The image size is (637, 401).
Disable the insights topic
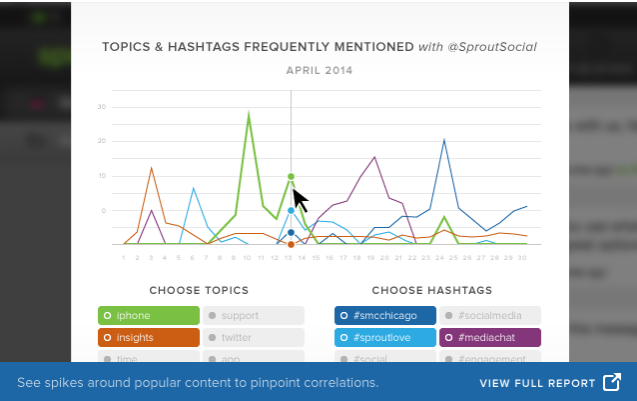click(x=148, y=337)
